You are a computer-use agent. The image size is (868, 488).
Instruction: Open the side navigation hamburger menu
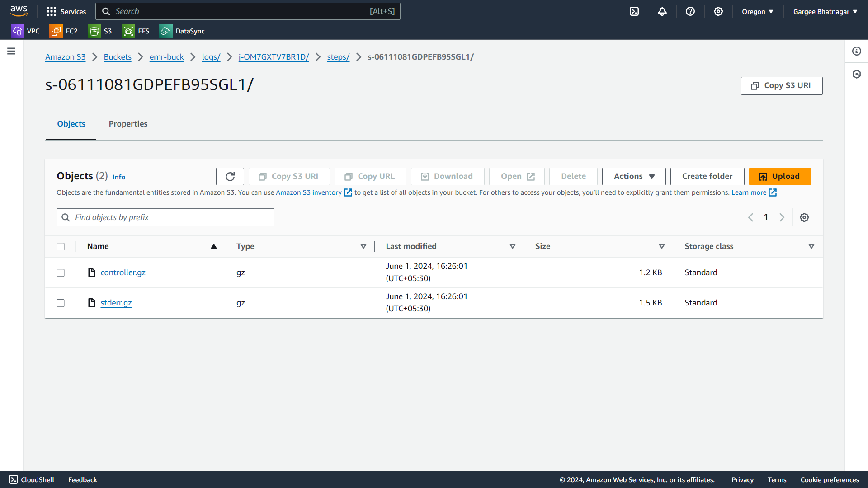[x=11, y=51]
